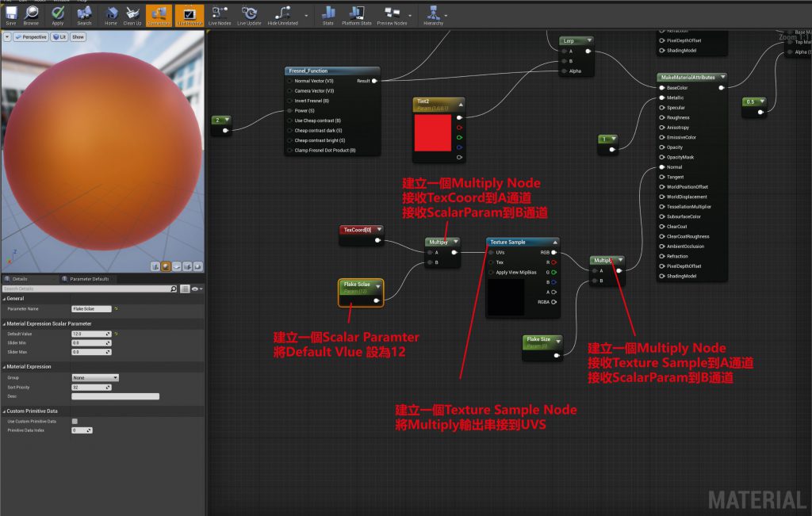
Task: Click the Search toolbar icon
Action: pyautogui.click(x=85, y=14)
